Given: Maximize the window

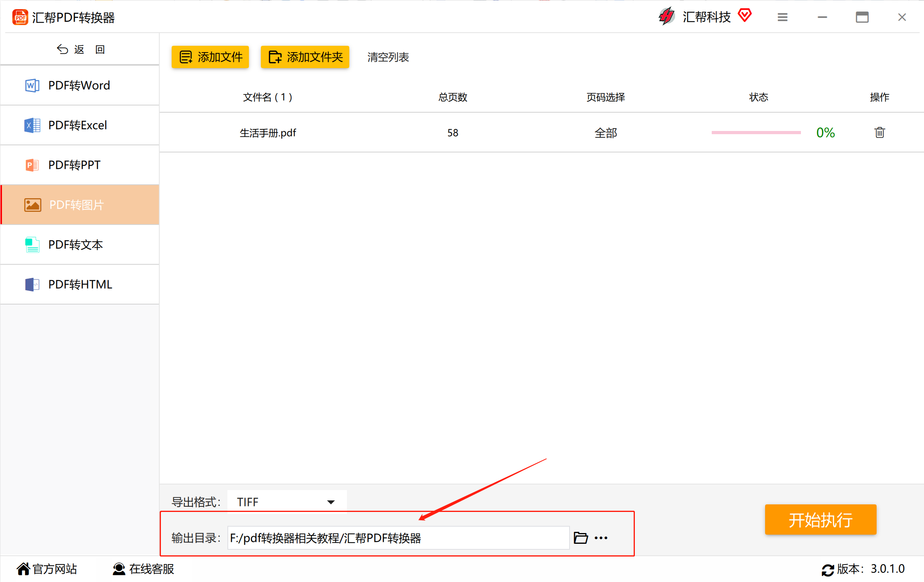Looking at the screenshot, I should (x=862, y=17).
